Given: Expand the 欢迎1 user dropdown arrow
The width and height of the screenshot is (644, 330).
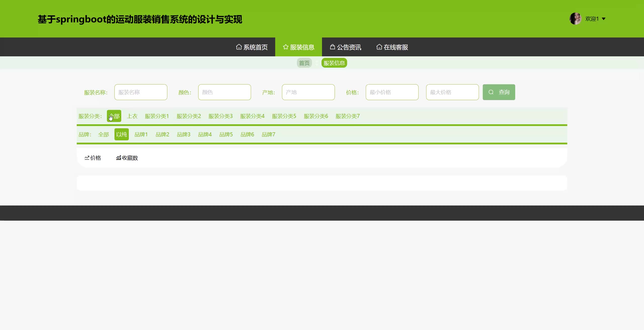Looking at the screenshot, I should coord(603,19).
